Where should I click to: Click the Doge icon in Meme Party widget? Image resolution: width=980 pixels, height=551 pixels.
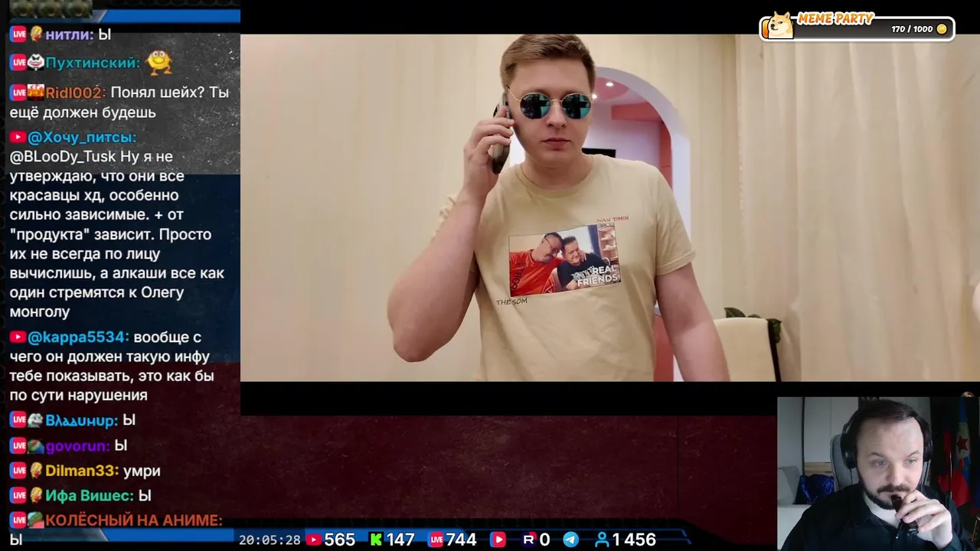point(780,25)
